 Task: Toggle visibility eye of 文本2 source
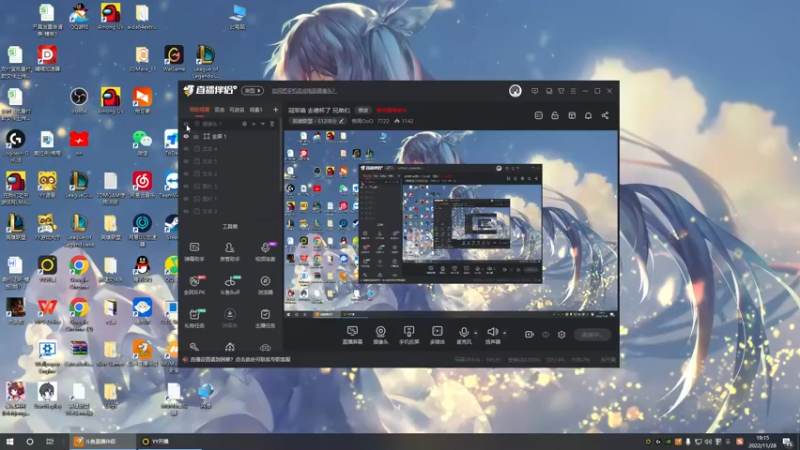pos(186,174)
